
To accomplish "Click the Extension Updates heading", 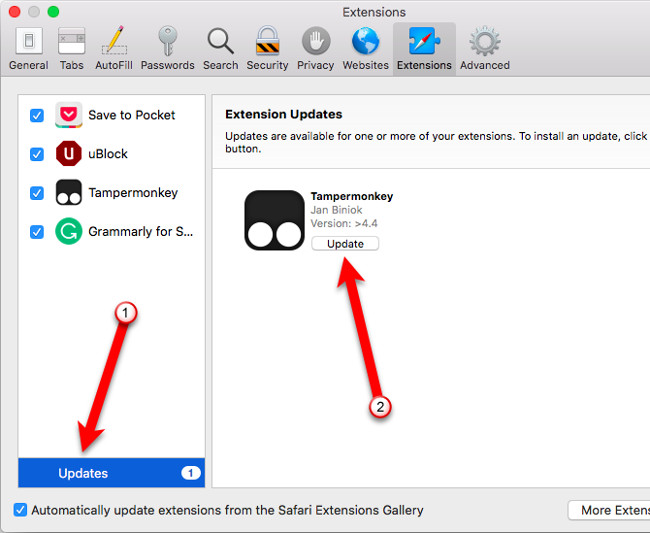I will 284,114.
